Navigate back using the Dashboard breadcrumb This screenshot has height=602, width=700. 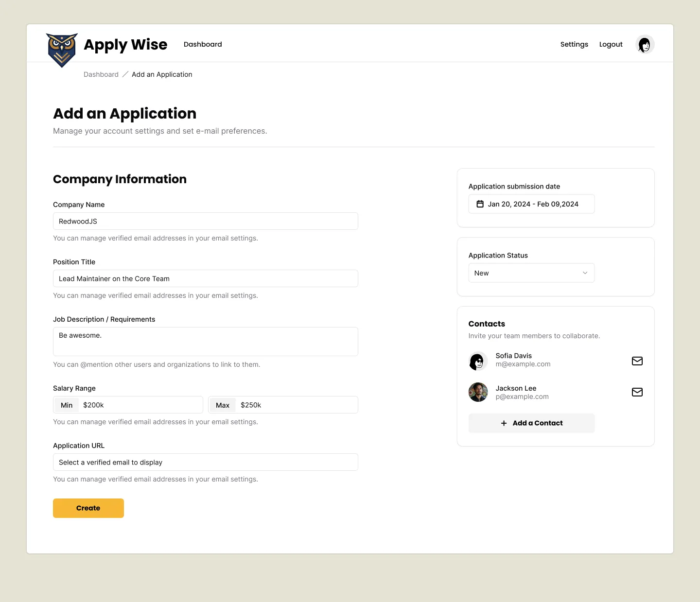click(101, 74)
